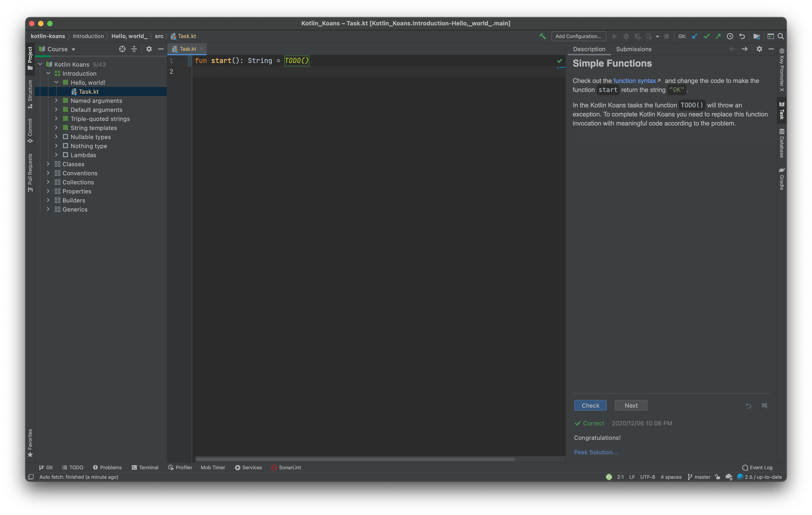This screenshot has height=515, width=812.
Task: Toggle the Lambdas task checkbox
Action: (65, 155)
